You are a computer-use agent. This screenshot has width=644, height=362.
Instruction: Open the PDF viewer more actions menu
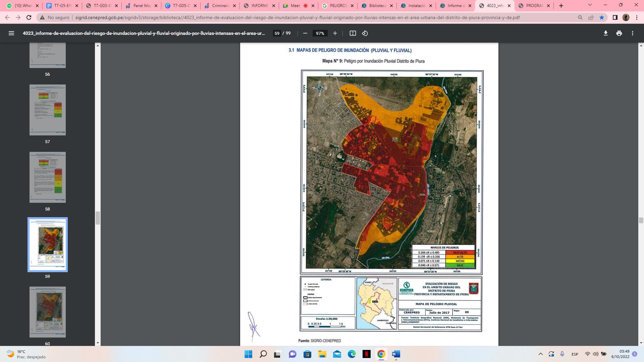coord(632,33)
